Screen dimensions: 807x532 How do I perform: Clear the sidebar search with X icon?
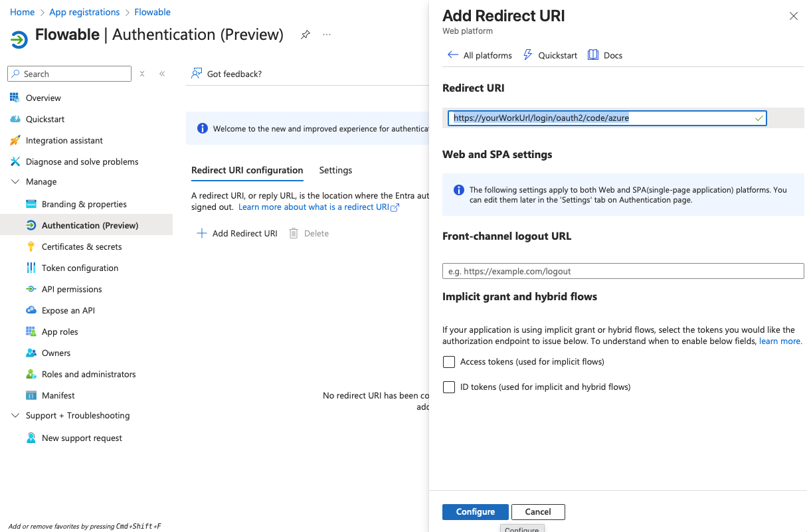[x=142, y=74]
